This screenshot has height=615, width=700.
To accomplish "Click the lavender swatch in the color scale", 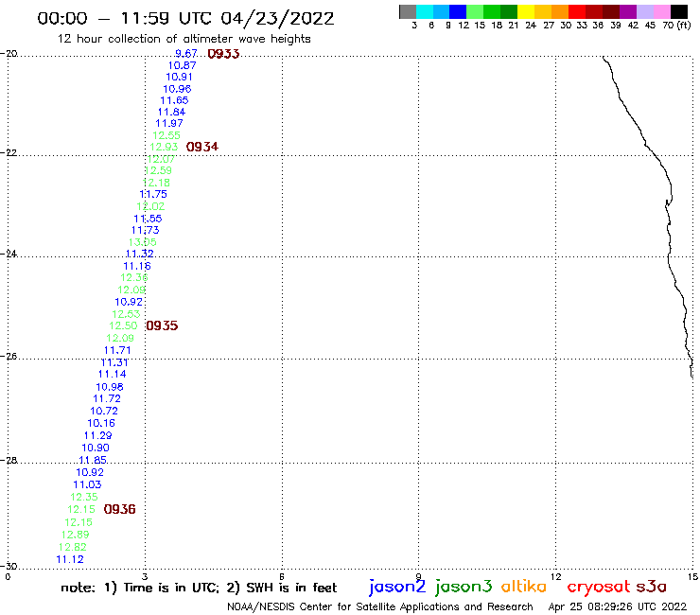I will [645, 11].
